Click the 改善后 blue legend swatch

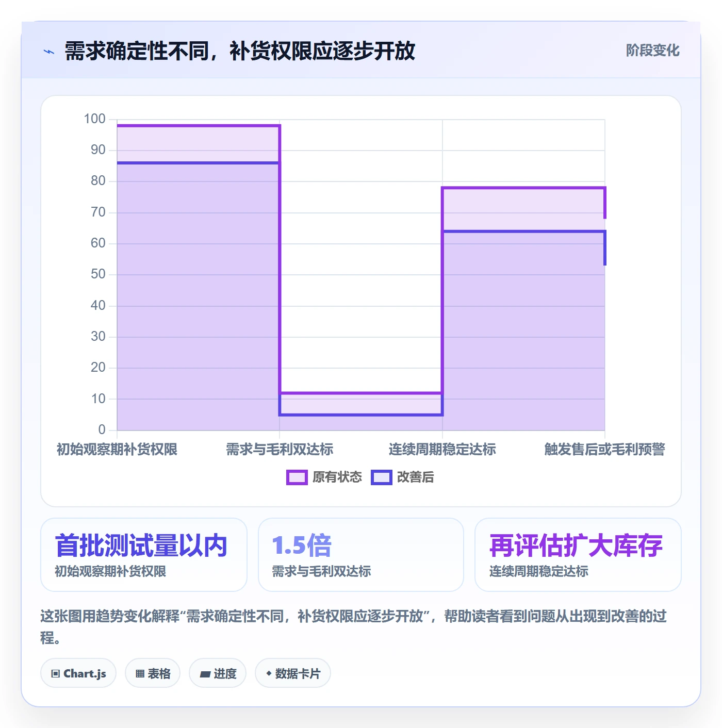click(382, 477)
